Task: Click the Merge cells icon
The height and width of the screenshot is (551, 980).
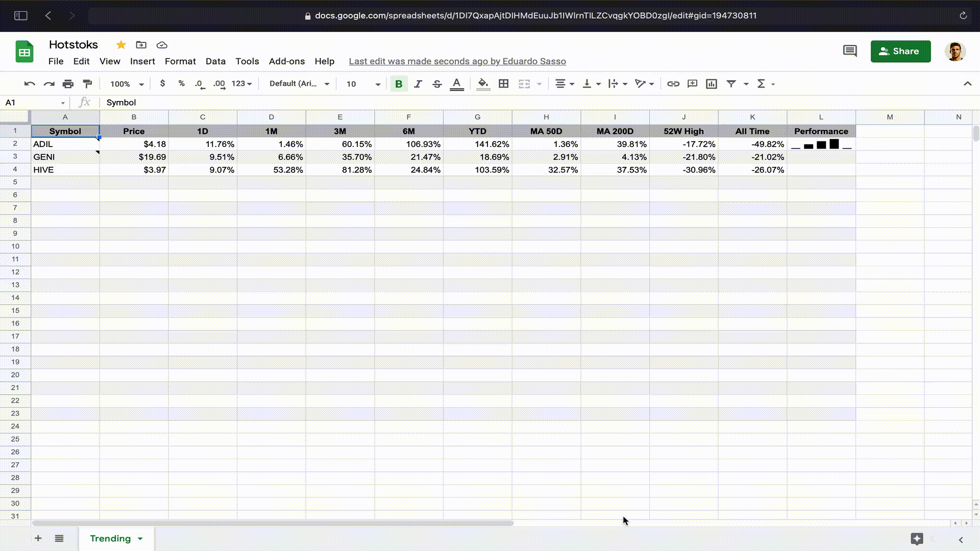Action: pyautogui.click(x=524, y=84)
